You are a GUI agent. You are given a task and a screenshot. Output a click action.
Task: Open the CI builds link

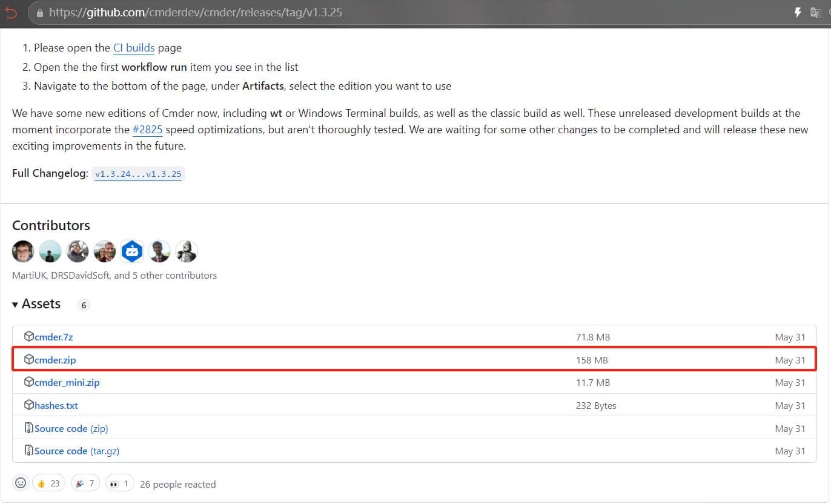coord(134,48)
